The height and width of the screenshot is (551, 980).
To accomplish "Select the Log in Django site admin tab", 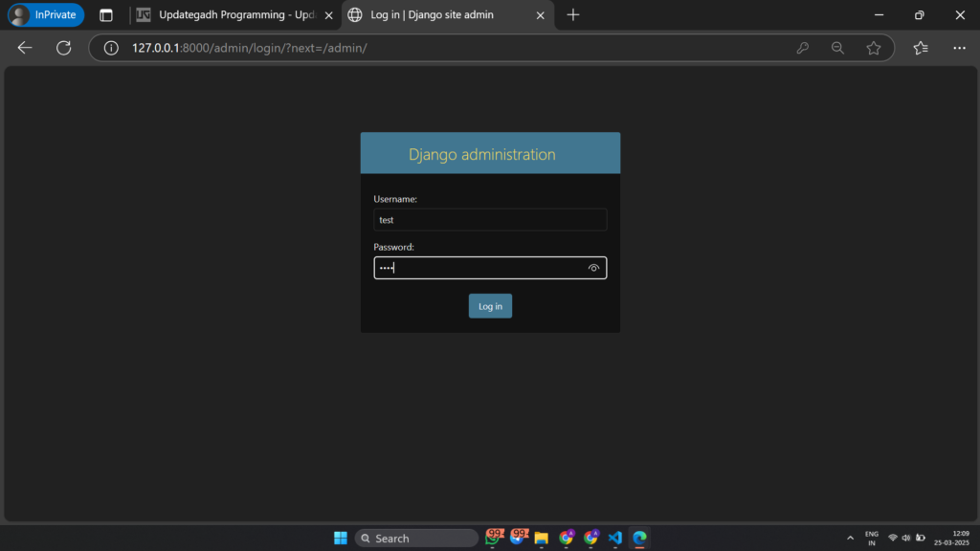I will click(x=448, y=15).
